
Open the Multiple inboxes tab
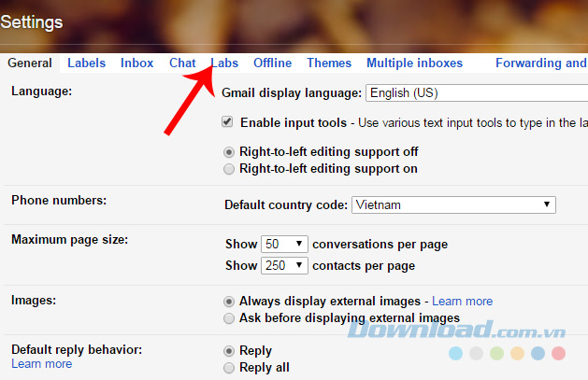414,63
